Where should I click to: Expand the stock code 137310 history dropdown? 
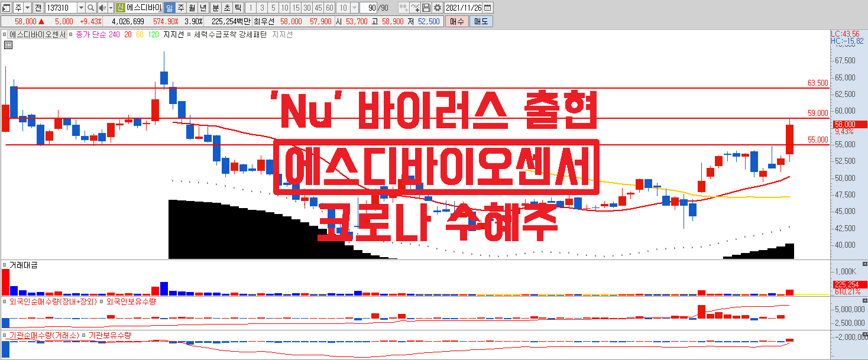pyautogui.click(x=81, y=8)
